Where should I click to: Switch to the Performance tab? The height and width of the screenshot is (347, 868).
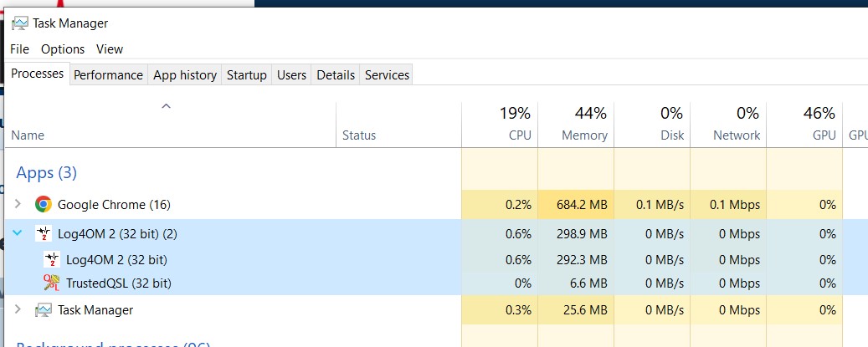(109, 74)
